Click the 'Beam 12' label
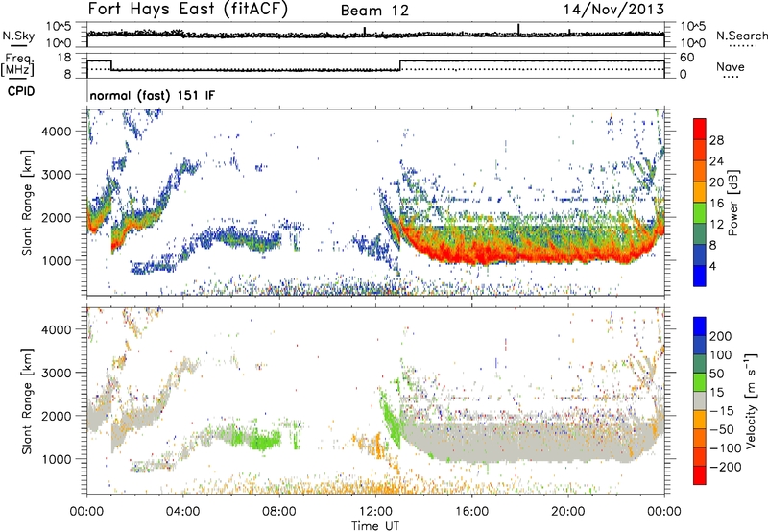768x532 pixels. [x=374, y=11]
